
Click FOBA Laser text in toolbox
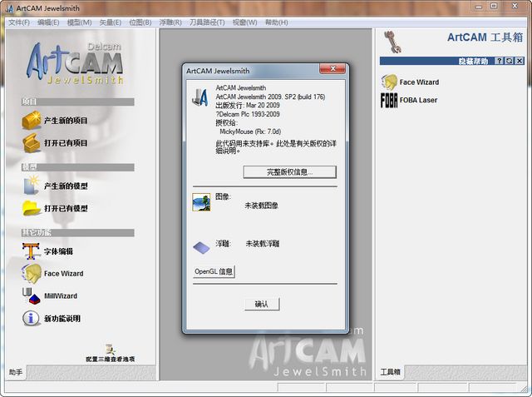418,100
